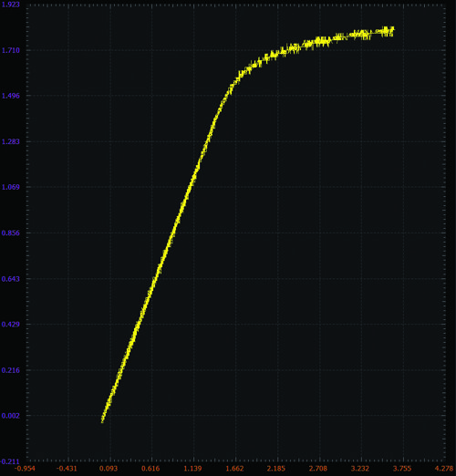Select the 0.429 vertical axis label

point(11,325)
